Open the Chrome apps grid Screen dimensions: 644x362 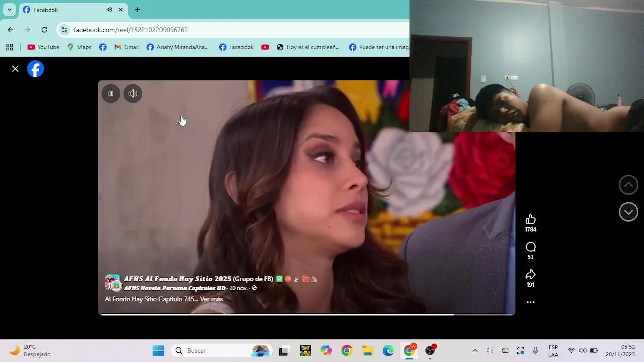(9, 47)
